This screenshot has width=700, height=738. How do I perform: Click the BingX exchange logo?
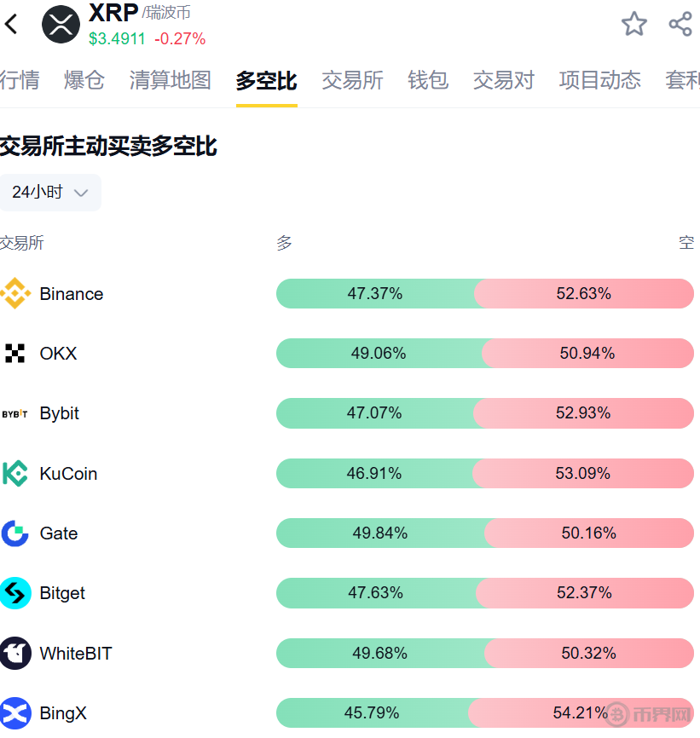(x=15, y=713)
